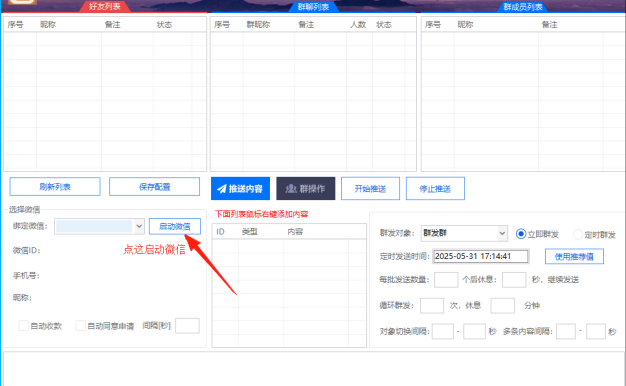Focus the 循环群发 count input
The width and height of the screenshot is (626, 386).
432,306
